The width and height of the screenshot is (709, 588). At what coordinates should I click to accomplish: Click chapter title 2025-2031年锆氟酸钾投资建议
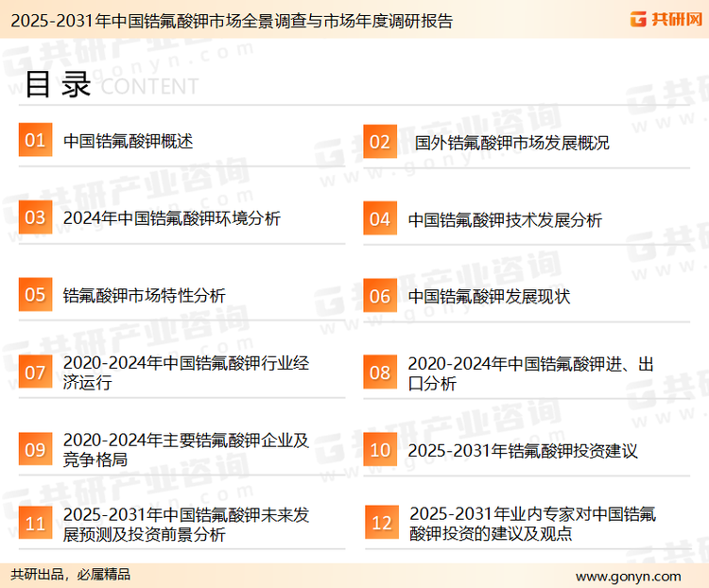point(523,451)
